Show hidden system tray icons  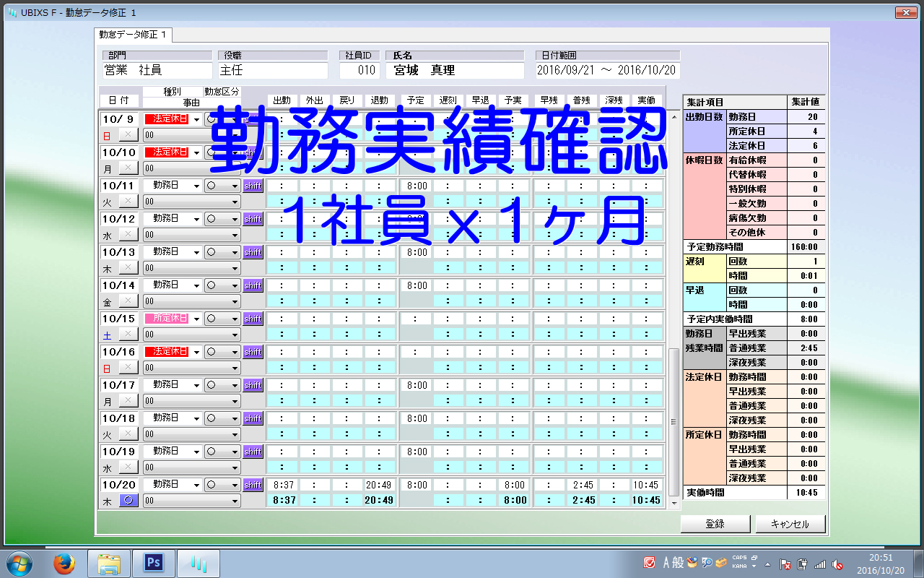coord(768,564)
